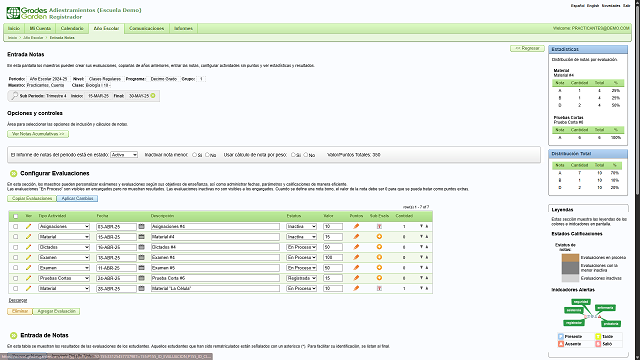Move Material "La Célula" row up with arrow
The image size is (640, 360).
coord(427,288)
